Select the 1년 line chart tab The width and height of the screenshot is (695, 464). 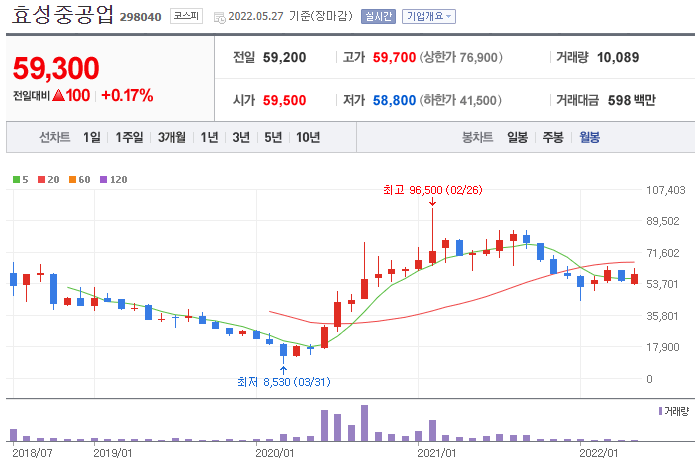pyautogui.click(x=209, y=137)
